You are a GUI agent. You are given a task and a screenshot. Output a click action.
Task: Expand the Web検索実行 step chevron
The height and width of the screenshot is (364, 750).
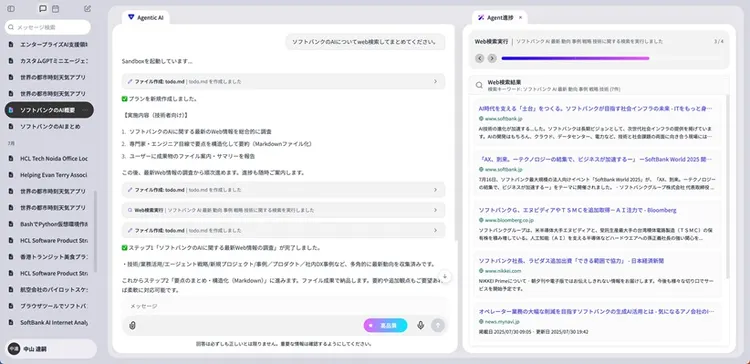tap(435, 210)
